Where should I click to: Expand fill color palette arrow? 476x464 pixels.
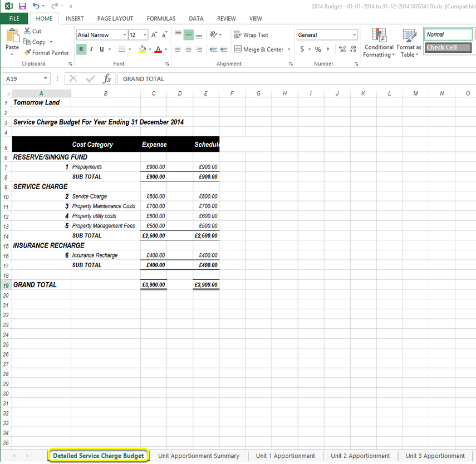(150, 49)
